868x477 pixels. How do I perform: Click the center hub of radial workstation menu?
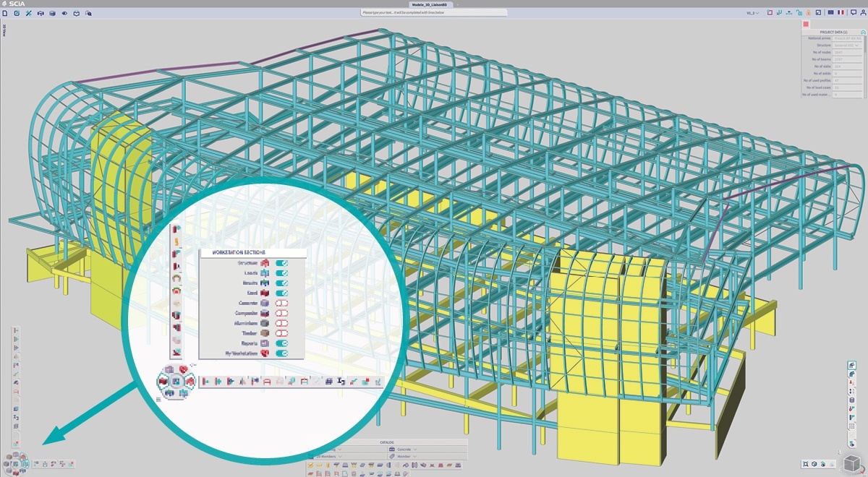175,382
